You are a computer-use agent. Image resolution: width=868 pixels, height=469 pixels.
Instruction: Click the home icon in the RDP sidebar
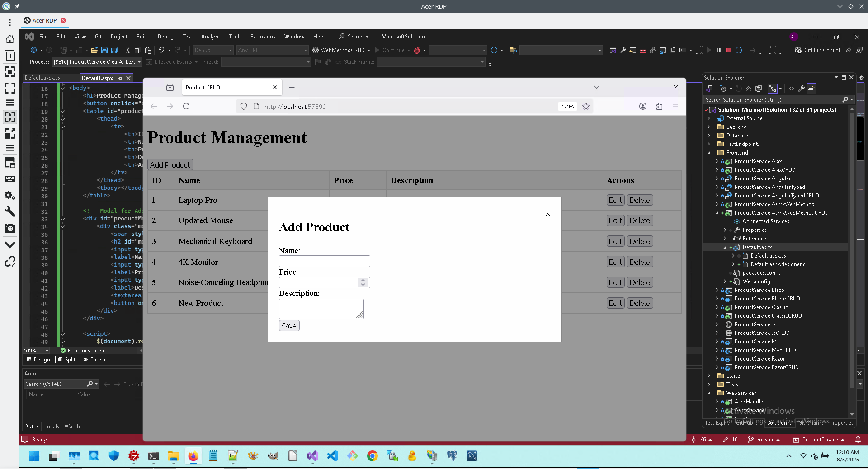10,39
